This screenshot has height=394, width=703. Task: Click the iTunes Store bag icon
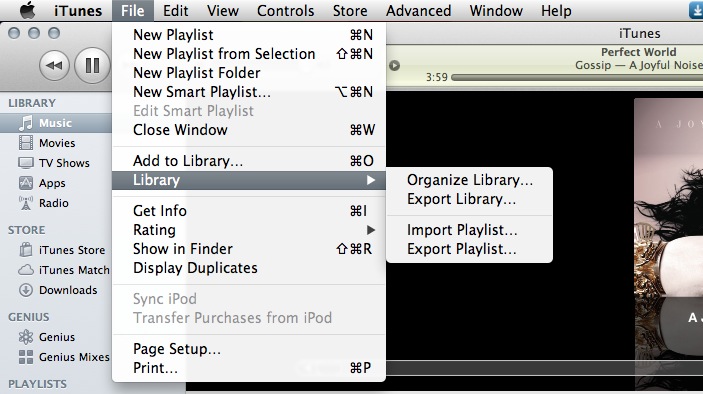pyautogui.click(x=26, y=250)
